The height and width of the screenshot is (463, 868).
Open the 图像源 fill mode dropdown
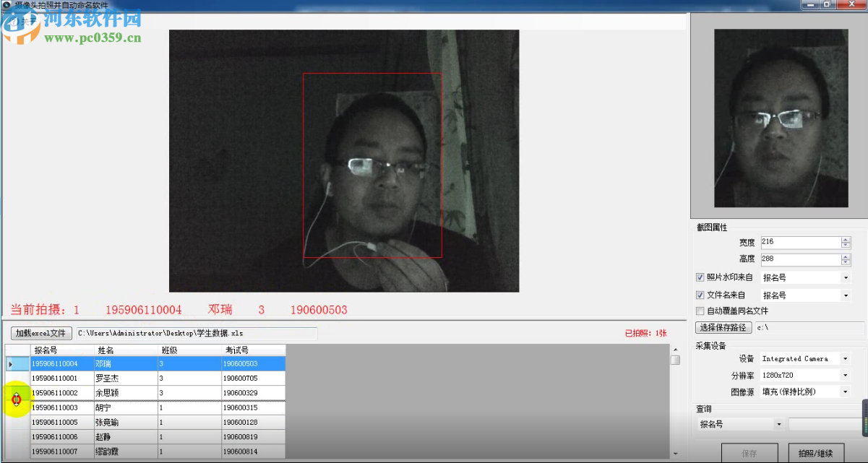point(846,392)
